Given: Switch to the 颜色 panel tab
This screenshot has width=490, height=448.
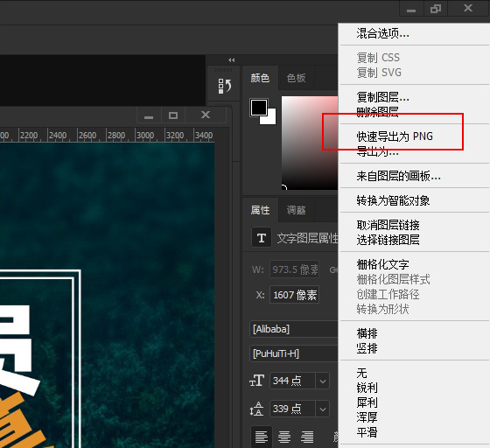Looking at the screenshot, I should click(260, 78).
